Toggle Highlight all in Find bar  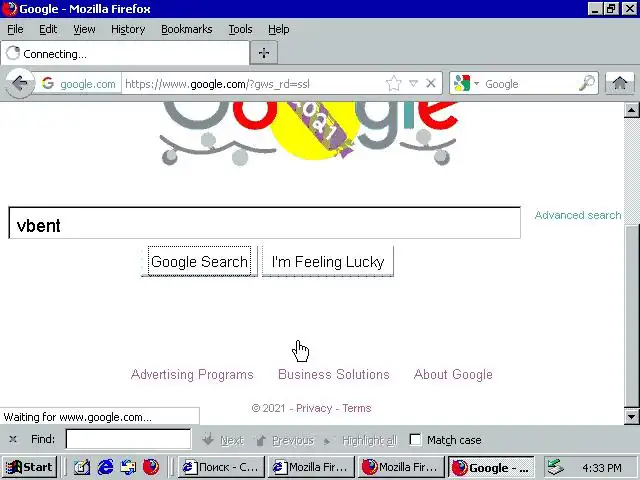point(360,440)
